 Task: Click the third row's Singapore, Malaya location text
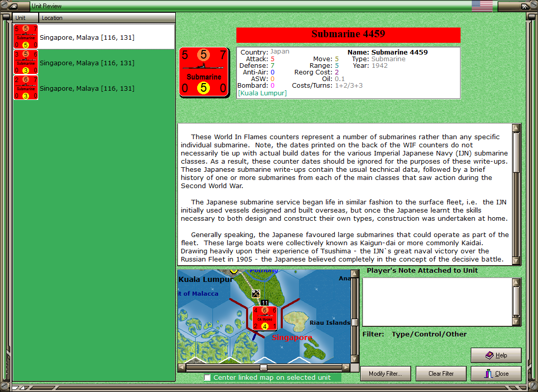tap(87, 88)
